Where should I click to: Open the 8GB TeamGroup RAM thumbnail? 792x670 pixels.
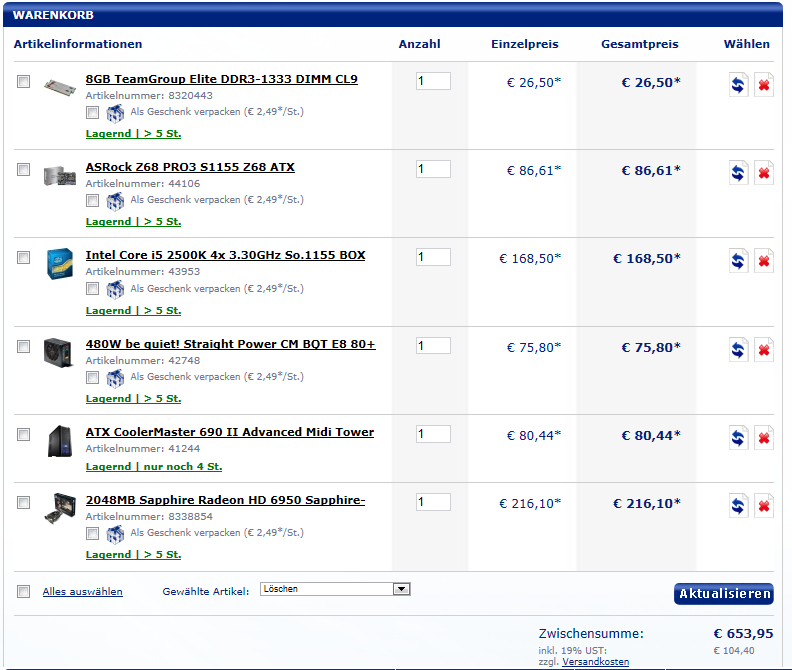(60, 87)
